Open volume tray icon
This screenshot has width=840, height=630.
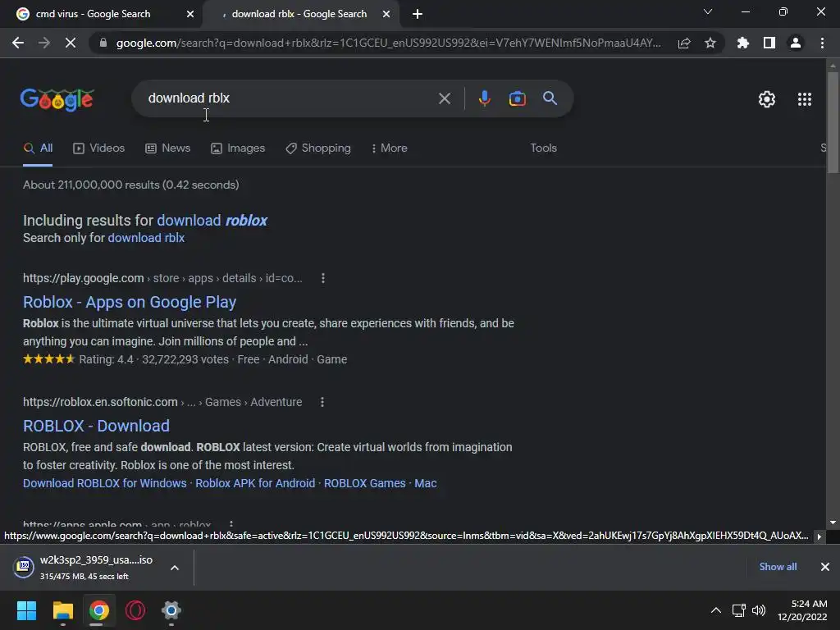[x=759, y=610]
